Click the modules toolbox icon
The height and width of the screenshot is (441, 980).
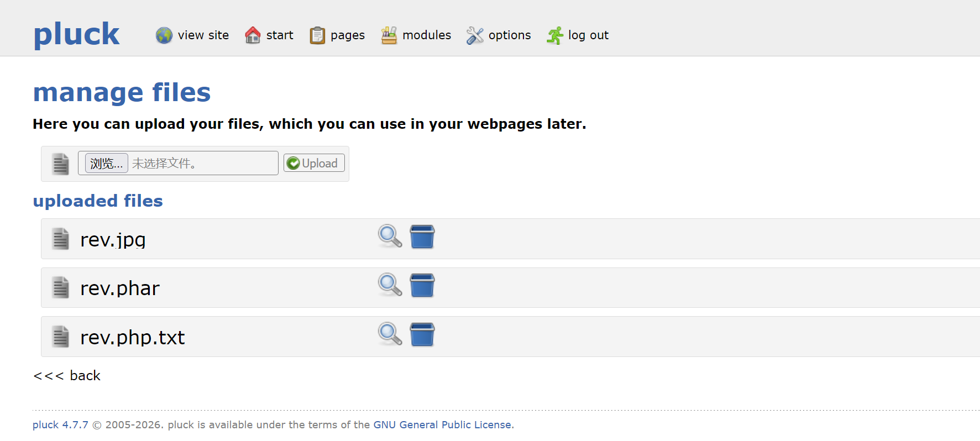coord(389,35)
